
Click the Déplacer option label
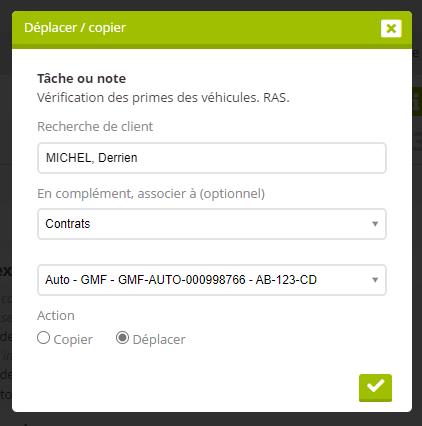[x=159, y=340]
